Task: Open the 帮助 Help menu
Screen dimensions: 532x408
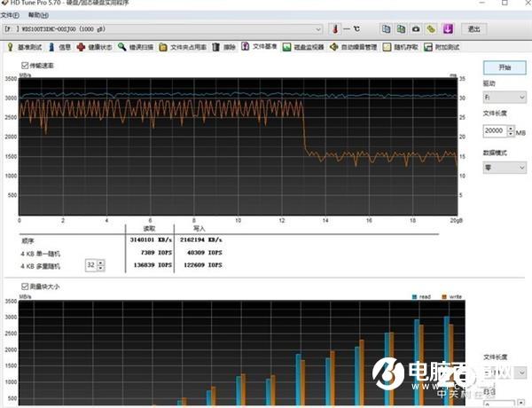Action: [x=38, y=15]
